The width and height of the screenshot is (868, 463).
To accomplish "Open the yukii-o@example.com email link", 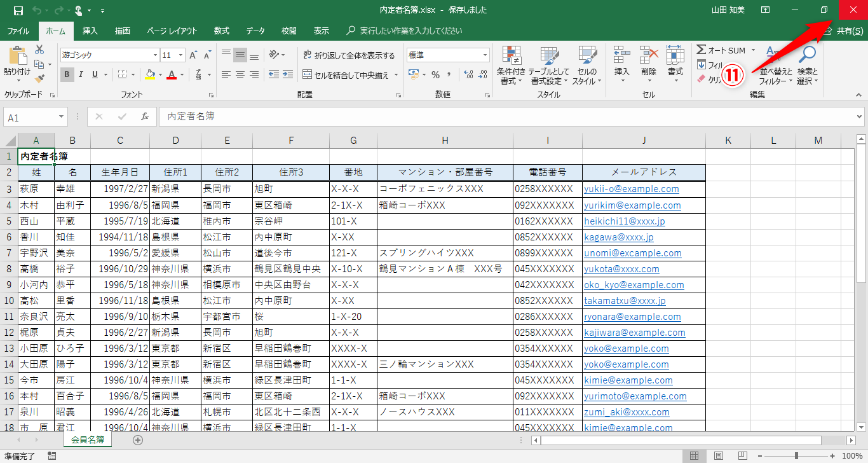I will click(632, 189).
